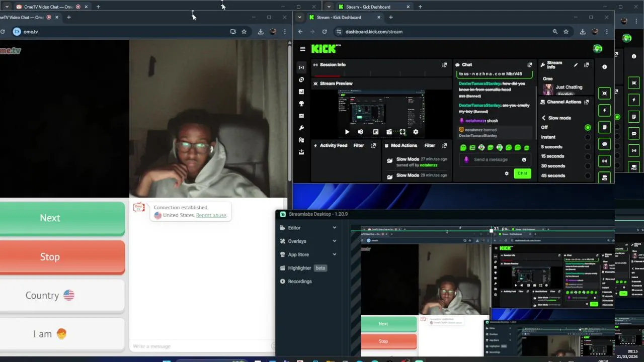Play the stream preview
The width and height of the screenshot is (644, 362).
coord(347,132)
